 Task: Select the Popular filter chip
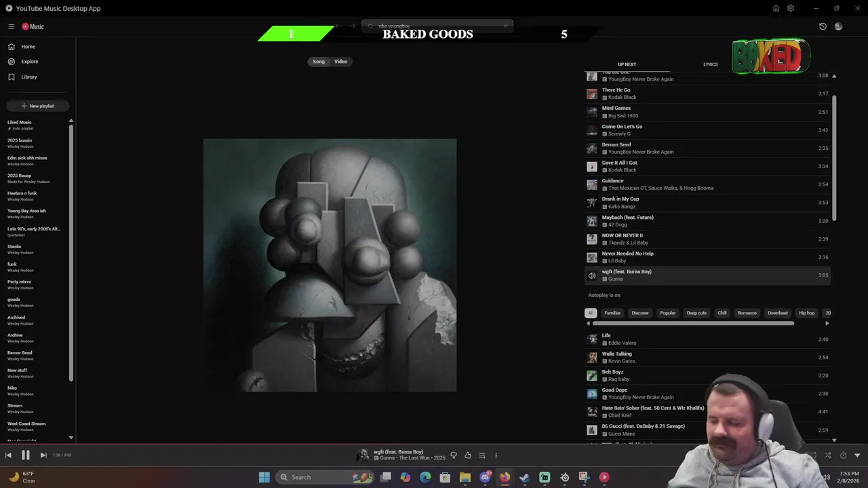(668, 313)
